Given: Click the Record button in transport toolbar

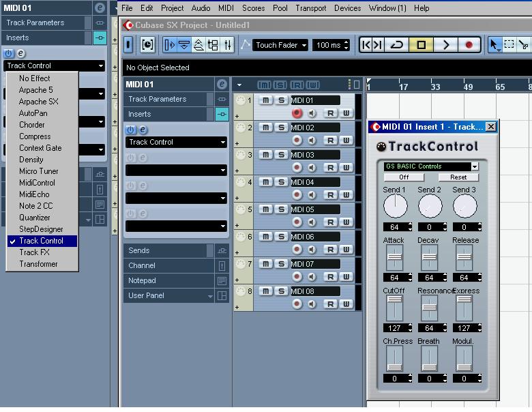Looking at the screenshot, I should (469, 45).
